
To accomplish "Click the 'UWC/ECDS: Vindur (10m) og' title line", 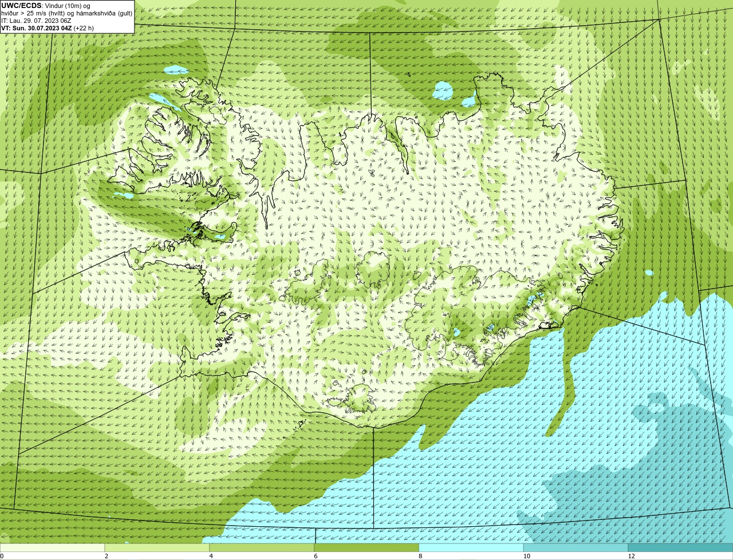I will tap(46, 6).
